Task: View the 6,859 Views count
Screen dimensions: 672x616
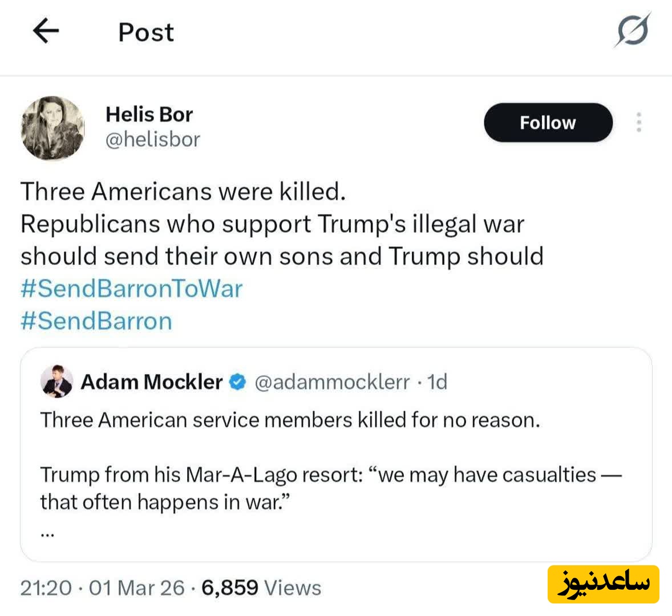Action: (261, 588)
